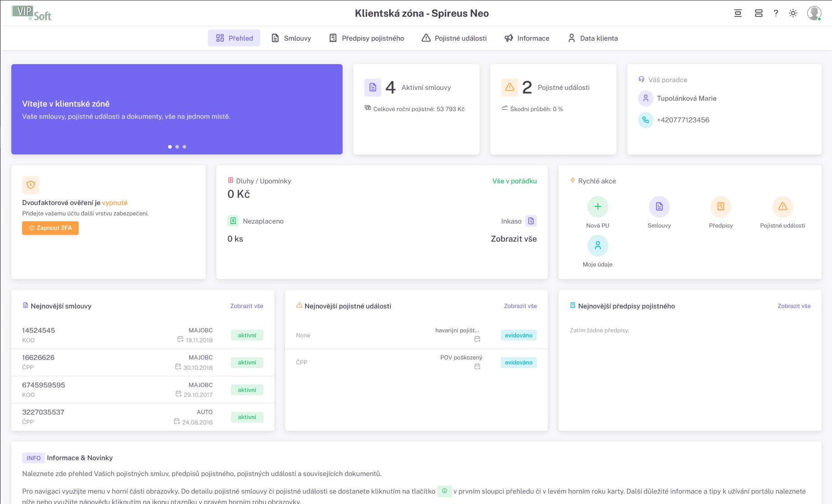Viewport: 832px width, 504px height.
Task: Click the stacked rows layout icon in header
Action: pyautogui.click(x=759, y=13)
